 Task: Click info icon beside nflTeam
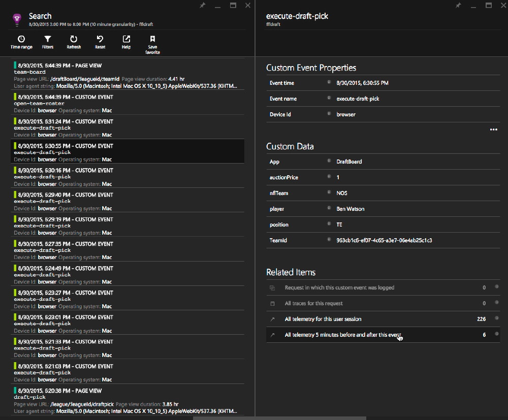pos(329,192)
